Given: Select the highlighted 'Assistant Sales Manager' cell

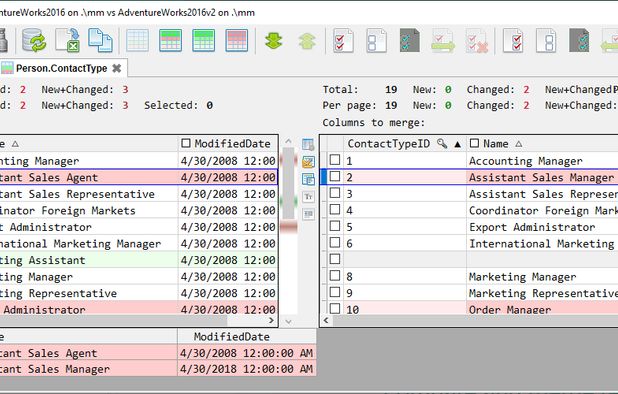Looking at the screenshot, I should [542, 177].
